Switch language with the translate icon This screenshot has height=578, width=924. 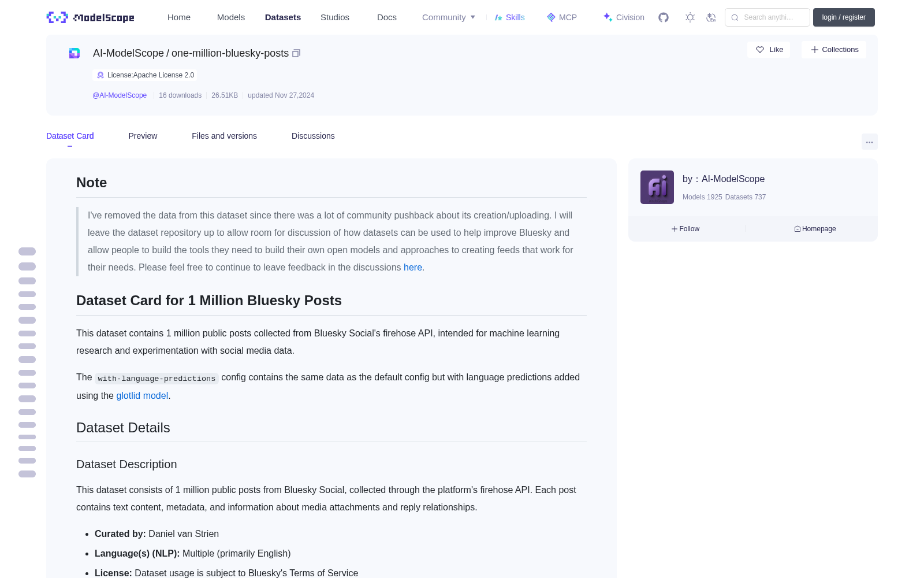coord(711,17)
